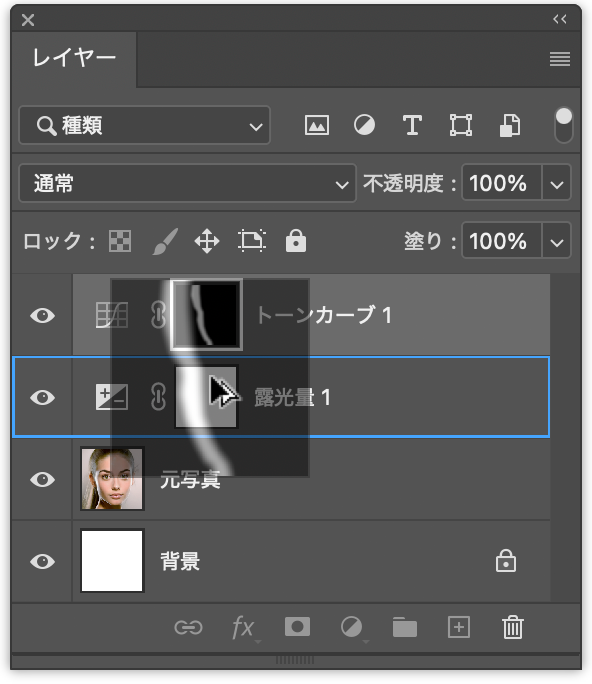Toggle layer filtering on/off switch
Image resolution: width=592 pixels, height=684 pixels.
564,125
